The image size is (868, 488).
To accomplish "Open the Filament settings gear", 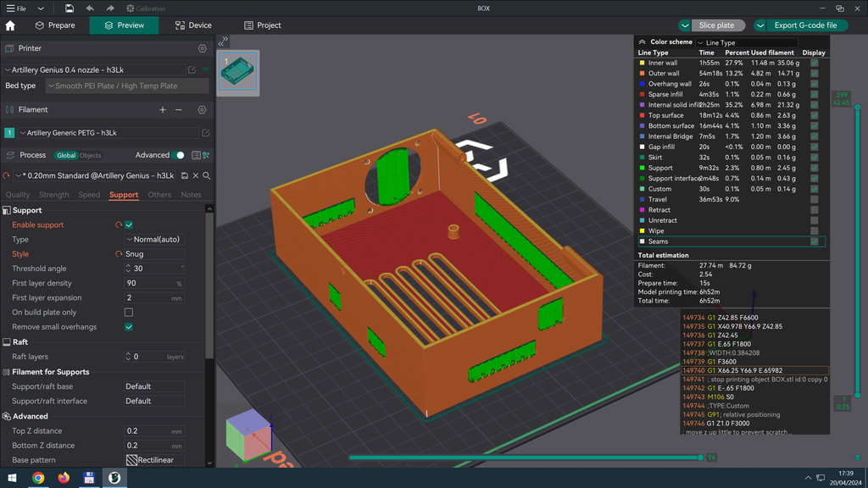I will [x=202, y=109].
